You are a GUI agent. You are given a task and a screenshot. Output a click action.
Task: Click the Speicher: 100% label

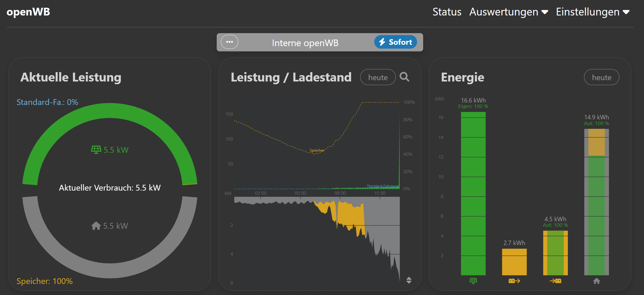click(x=44, y=281)
